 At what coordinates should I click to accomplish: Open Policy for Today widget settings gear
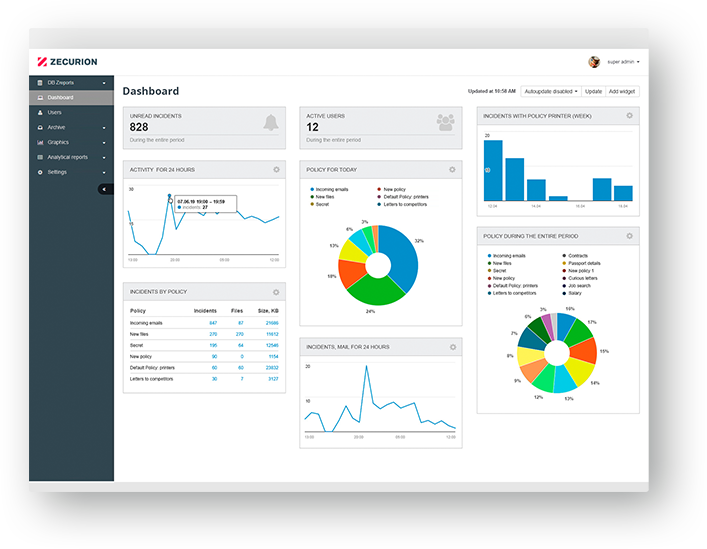452,169
